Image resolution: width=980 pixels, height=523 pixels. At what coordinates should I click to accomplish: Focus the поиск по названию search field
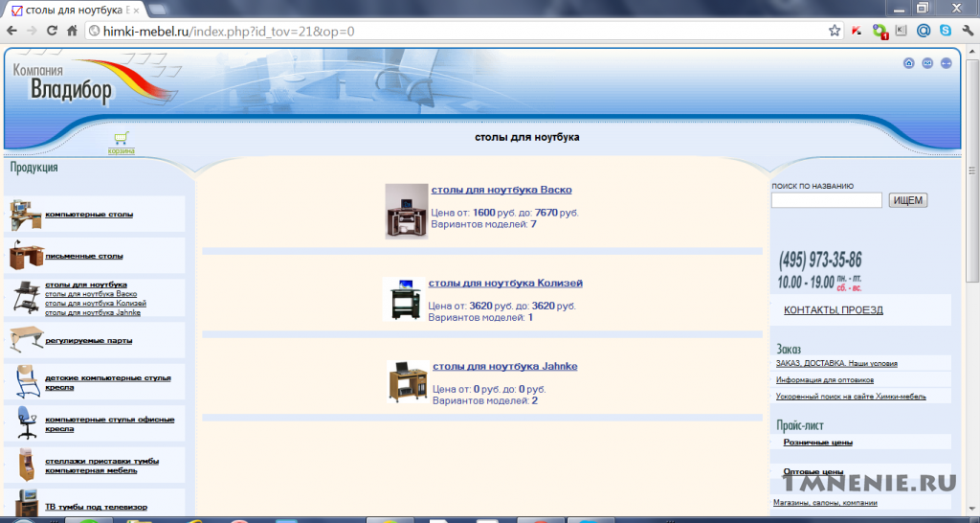826,200
